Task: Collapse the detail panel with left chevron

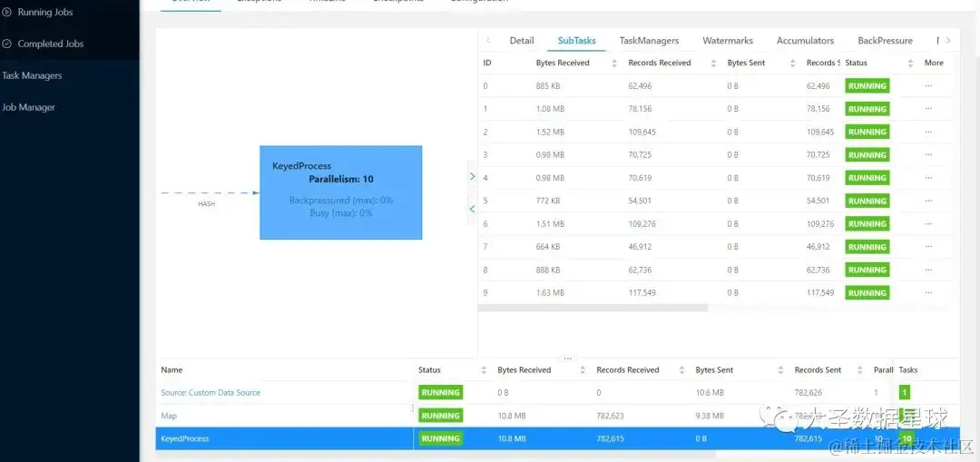Action: pos(473,209)
